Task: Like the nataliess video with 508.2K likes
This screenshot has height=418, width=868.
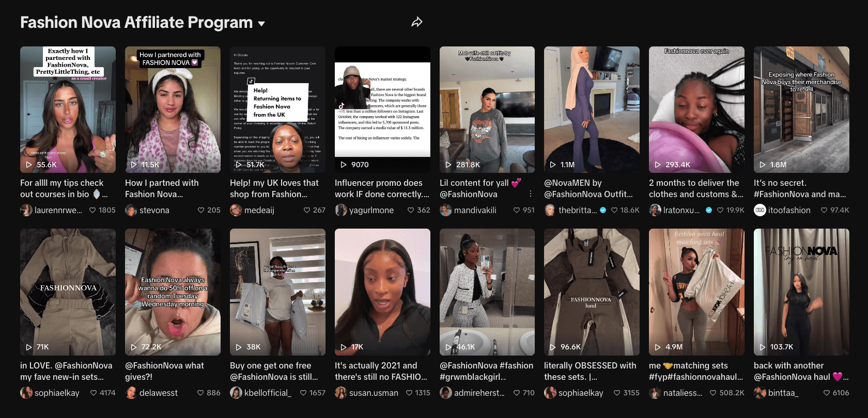Action: click(x=713, y=393)
